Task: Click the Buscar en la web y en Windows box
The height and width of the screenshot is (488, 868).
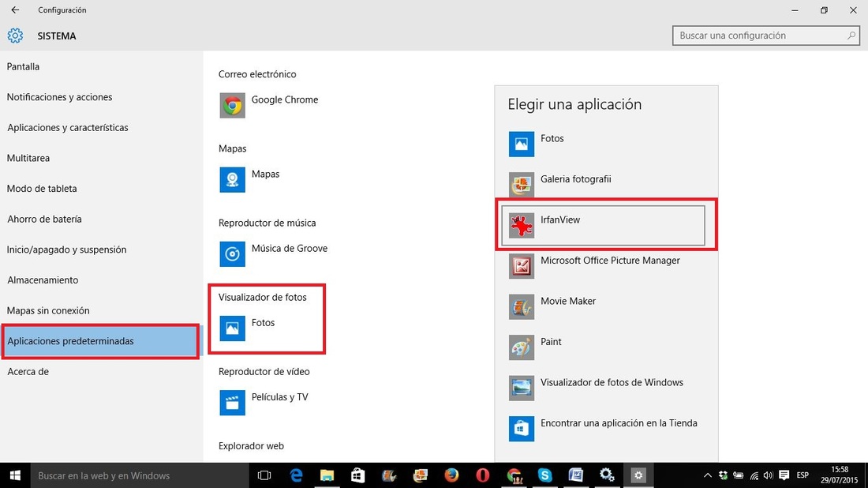Action: (x=140, y=475)
